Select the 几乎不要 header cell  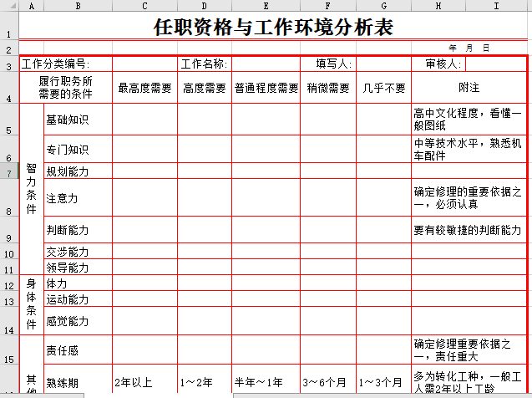(383, 88)
